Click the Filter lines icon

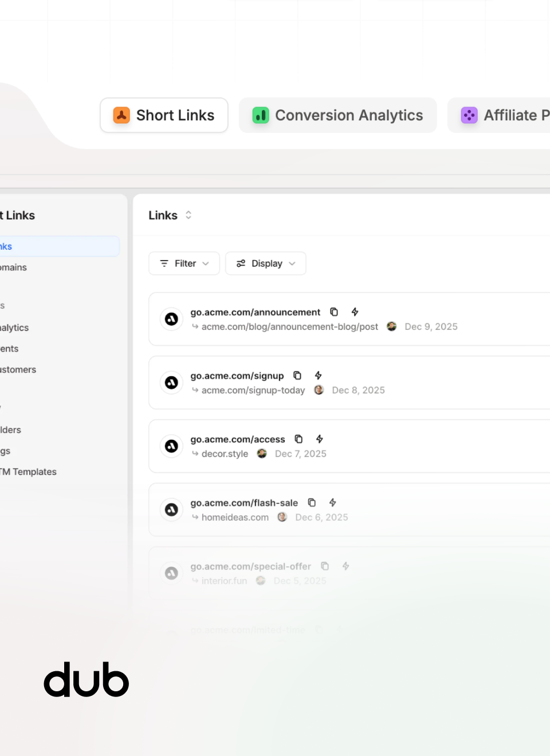(x=164, y=263)
